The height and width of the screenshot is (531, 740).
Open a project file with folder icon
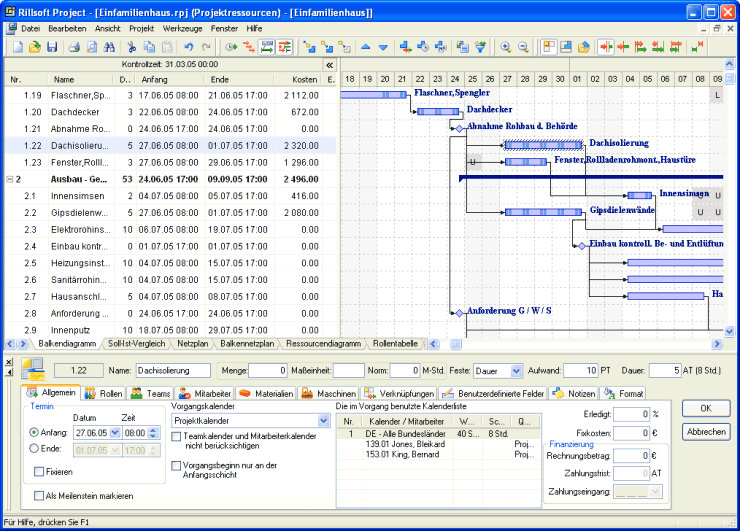(34, 47)
